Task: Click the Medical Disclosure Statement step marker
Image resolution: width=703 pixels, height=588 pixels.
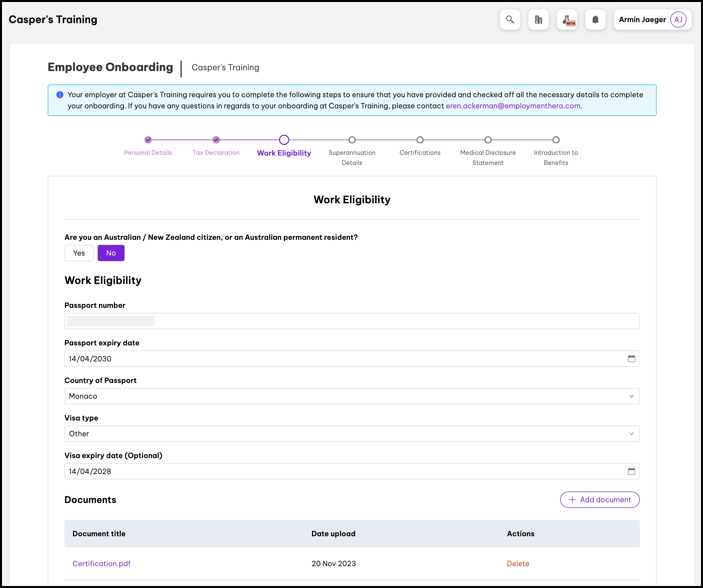Action: (488, 140)
